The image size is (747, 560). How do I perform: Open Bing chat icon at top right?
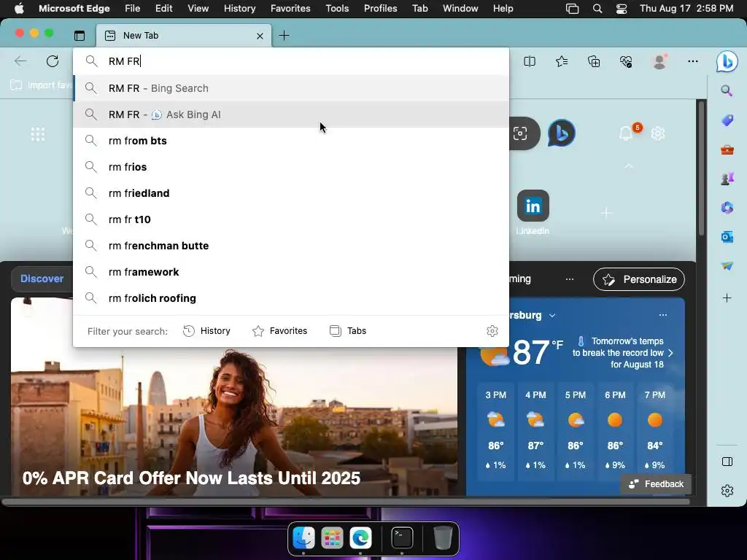727,61
